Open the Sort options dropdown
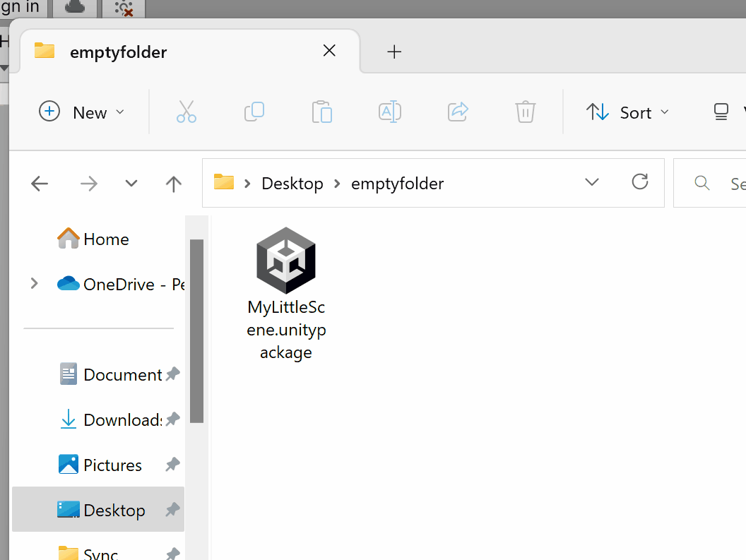The width and height of the screenshot is (746, 560). (627, 112)
